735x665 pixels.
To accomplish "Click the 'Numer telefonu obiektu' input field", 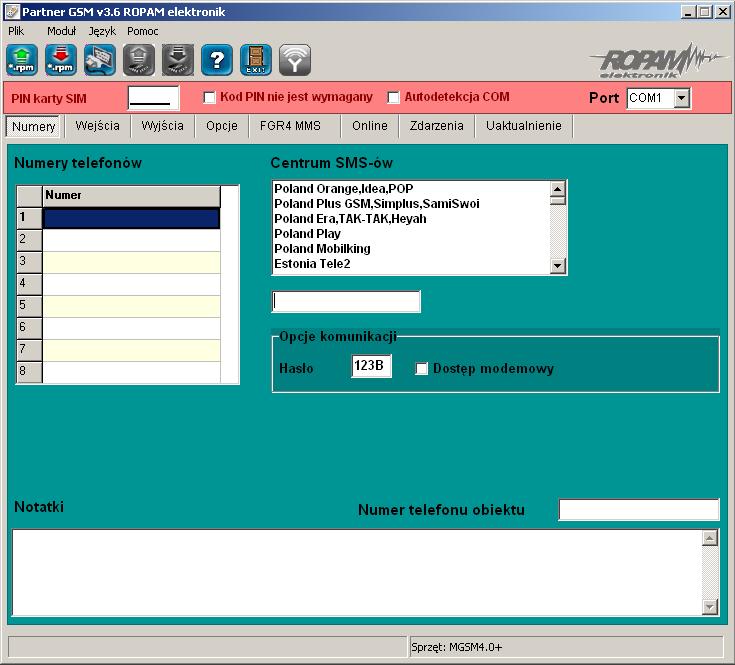I will click(x=639, y=510).
